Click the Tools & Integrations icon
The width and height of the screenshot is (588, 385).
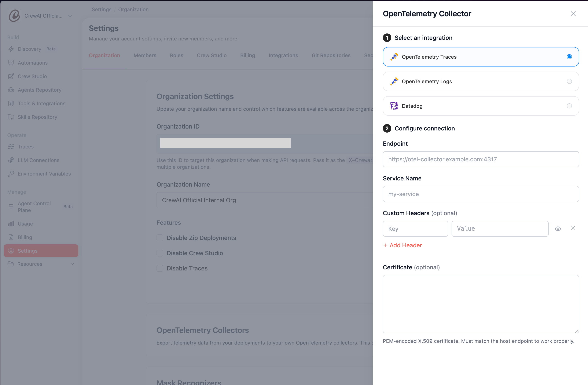point(11,103)
